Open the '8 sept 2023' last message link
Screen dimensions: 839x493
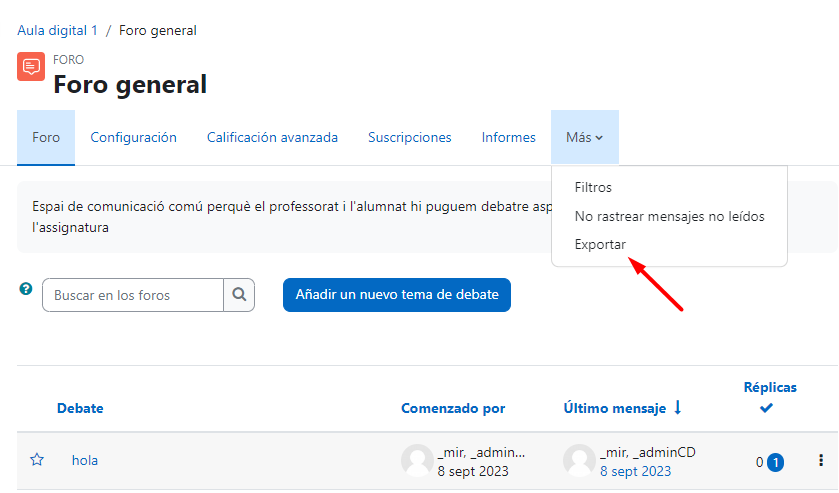pyautogui.click(x=635, y=471)
